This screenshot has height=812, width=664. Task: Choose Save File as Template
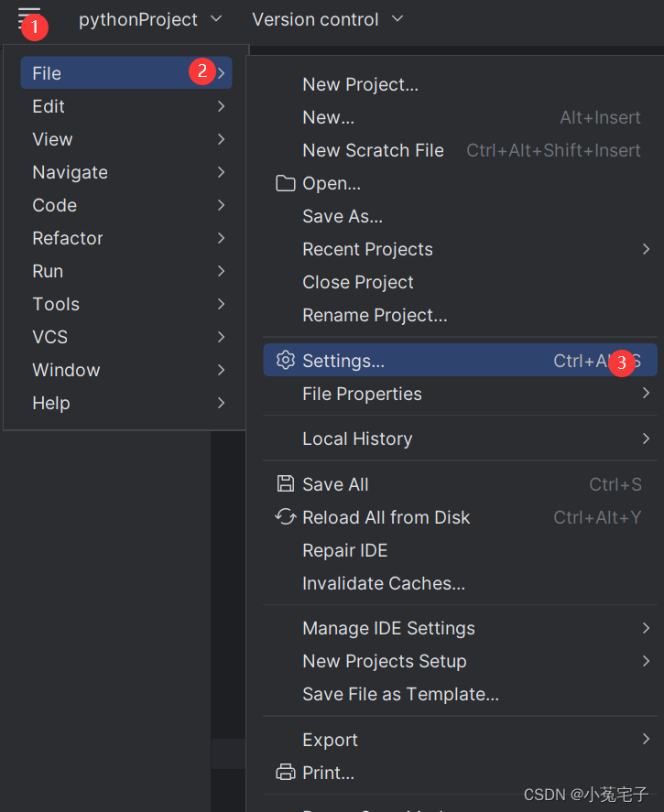[400, 694]
